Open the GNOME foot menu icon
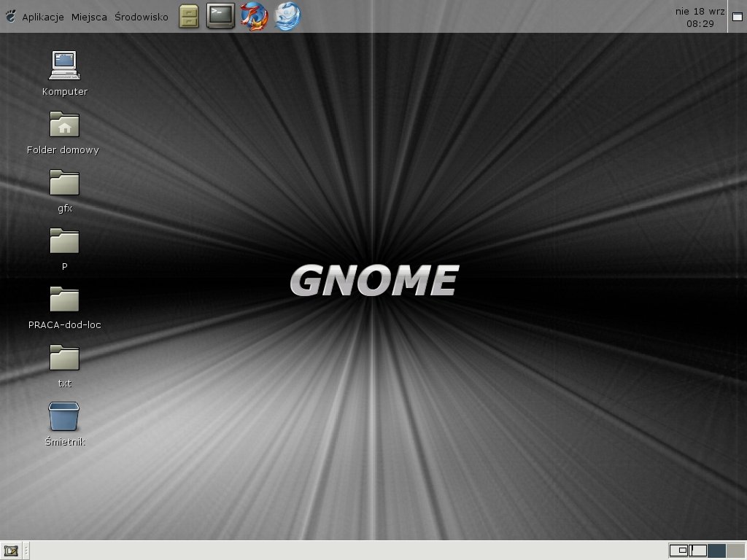Viewport: 747px width, 560px height. pos(10,16)
